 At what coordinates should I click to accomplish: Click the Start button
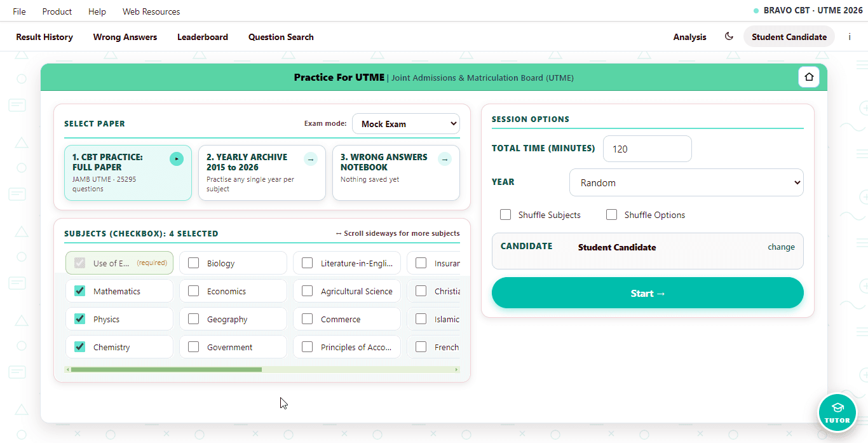coord(648,293)
